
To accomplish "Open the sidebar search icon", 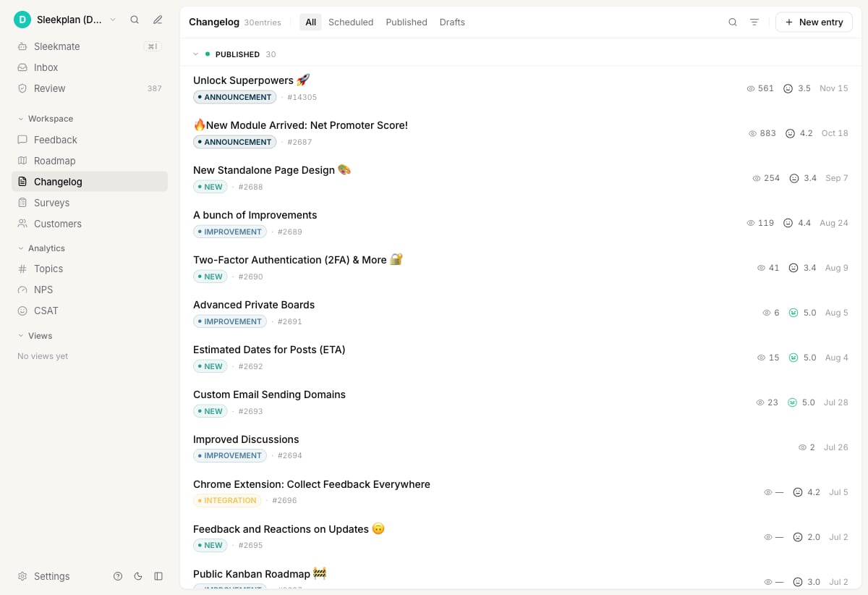I will [x=135, y=20].
